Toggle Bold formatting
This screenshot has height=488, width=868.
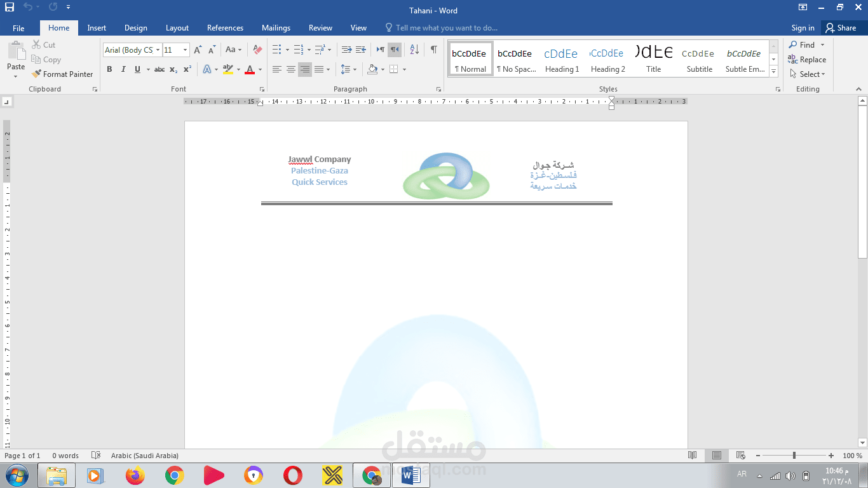tap(109, 69)
